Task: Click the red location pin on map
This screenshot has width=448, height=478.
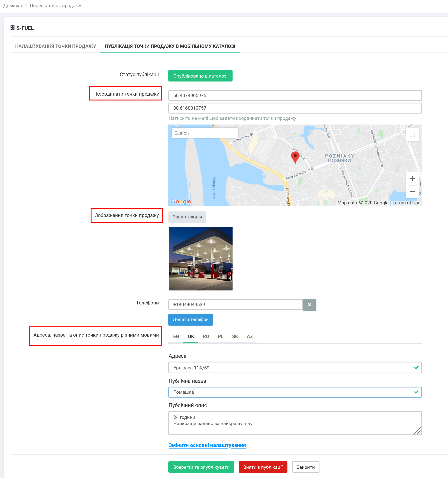Action: (x=295, y=157)
